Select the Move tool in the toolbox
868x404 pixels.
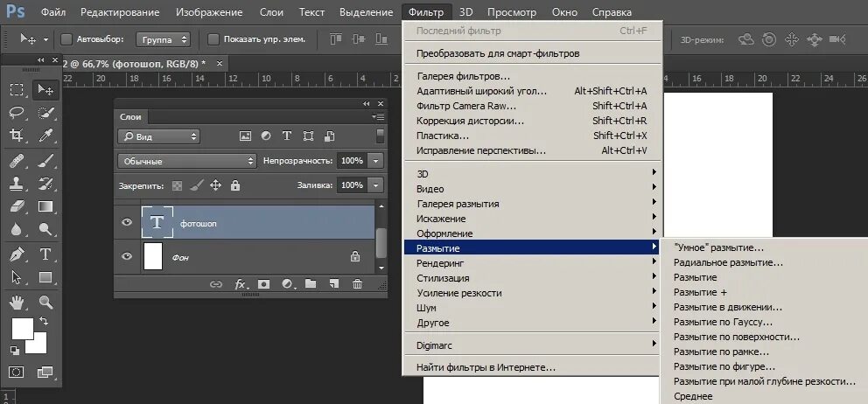click(x=45, y=90)
